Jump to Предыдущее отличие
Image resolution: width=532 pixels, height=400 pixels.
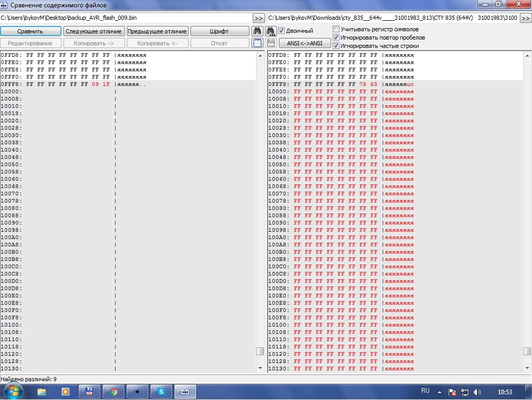pyautogui.click(x=157, y=31)
